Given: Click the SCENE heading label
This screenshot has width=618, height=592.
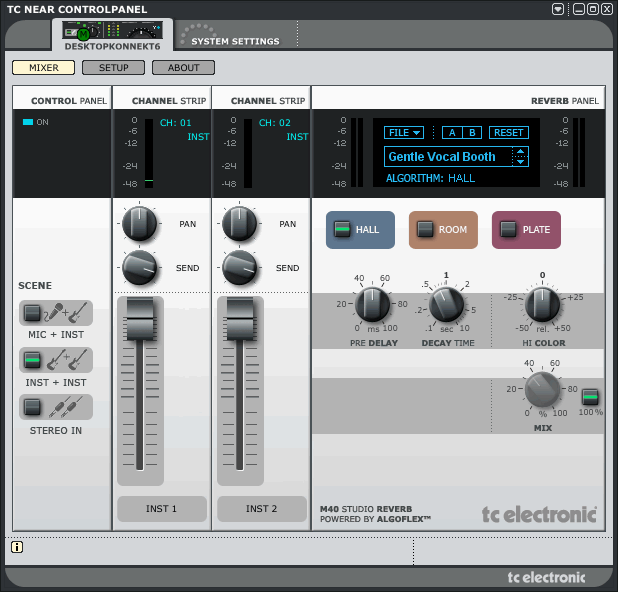Looking at the screenshot, I should pyautogui.click(x=35, y=286).
